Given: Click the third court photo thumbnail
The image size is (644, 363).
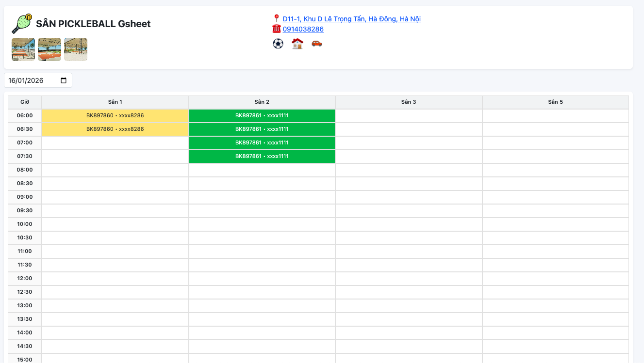Looking at the screenshot, I should click(76, 49).
